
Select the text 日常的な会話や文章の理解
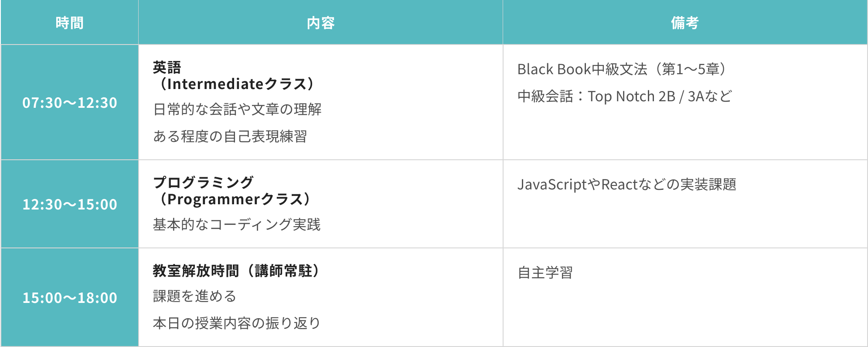(237, 109)
